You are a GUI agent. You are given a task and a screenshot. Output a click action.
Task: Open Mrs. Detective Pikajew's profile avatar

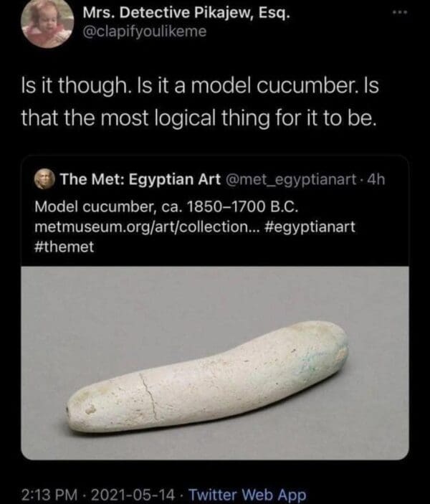[47, 24]
